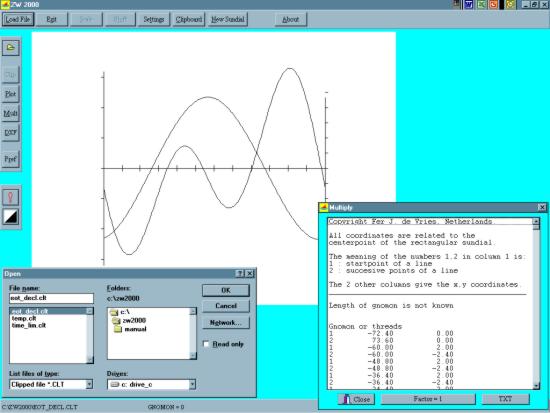This screenshot has width=550, height=413.
Task: Open the orange shortcut icon in title bar
Action: [493, 4]
